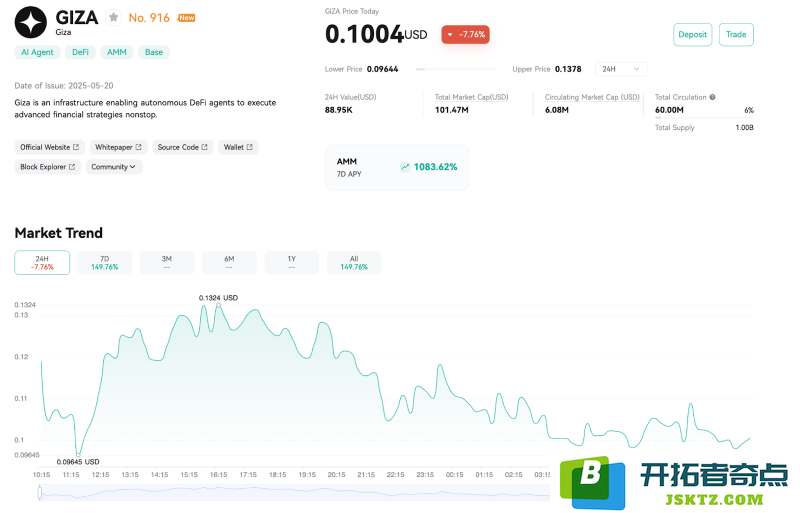Select the Base tag
Screen dimensions: 800x513
pyautogui.click(x=154, y=52)
